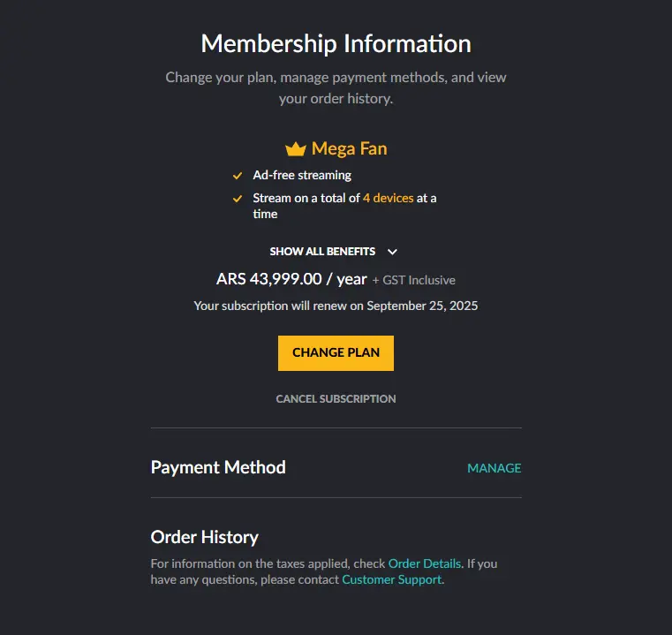672x635 pixels.
Task: Click the CHANGE PLAN button
Action: [x=336, y=353]
